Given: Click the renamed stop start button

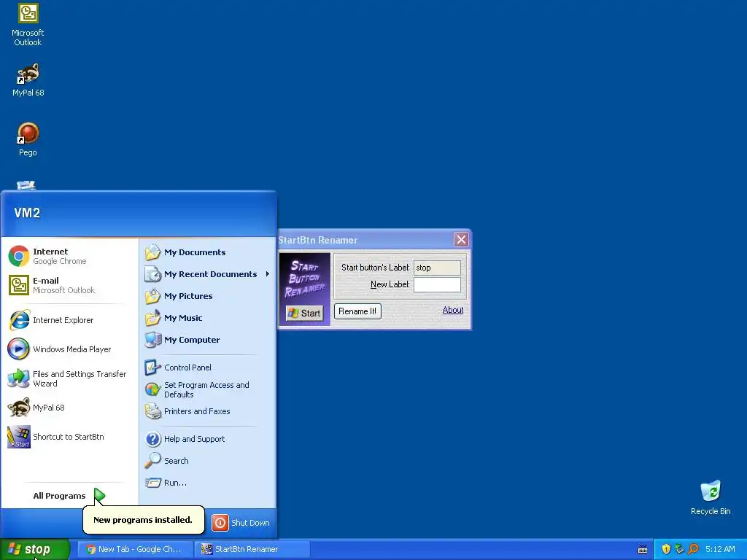Looking at the screenshot, I should pos(34,550).
